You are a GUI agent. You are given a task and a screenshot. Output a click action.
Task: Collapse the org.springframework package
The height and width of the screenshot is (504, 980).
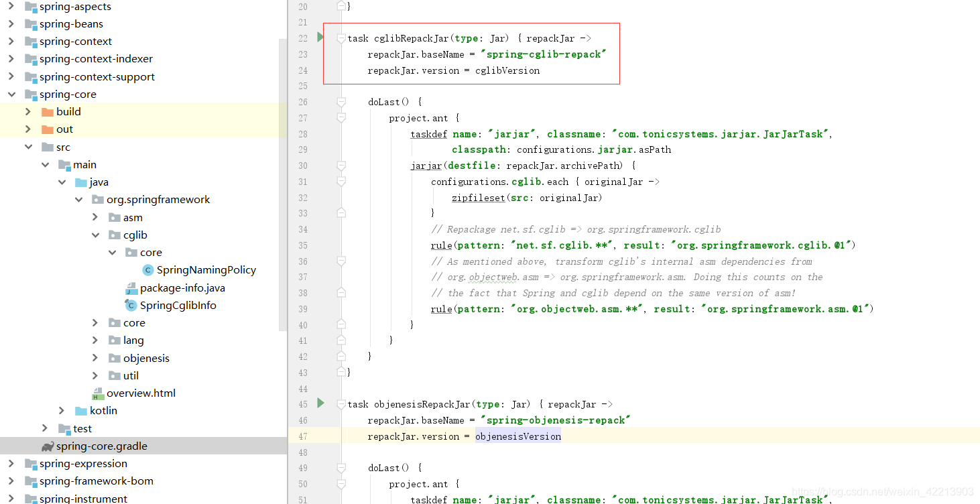pos(78,200)
